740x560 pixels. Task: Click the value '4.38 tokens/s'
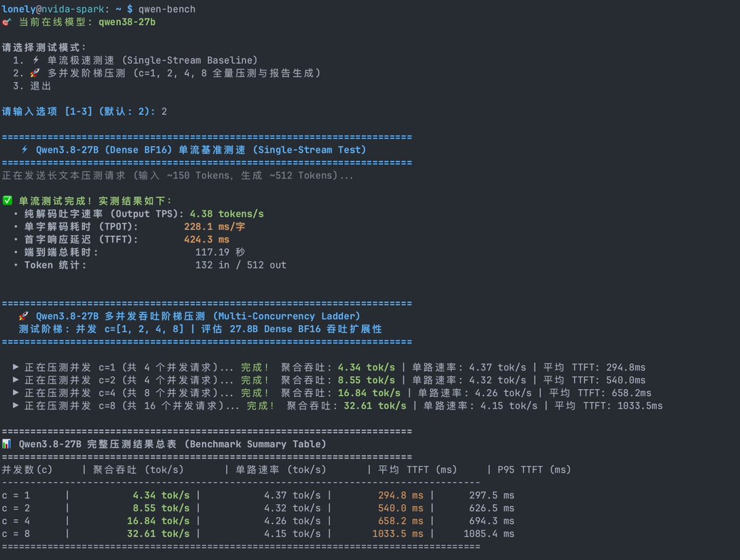[x=226, y=214]
